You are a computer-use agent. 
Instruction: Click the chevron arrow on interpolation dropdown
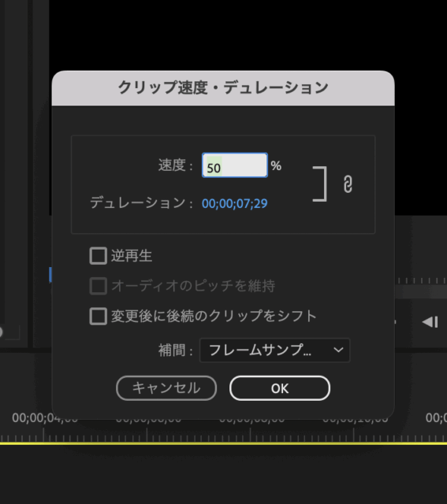click(x=338, y=350)
